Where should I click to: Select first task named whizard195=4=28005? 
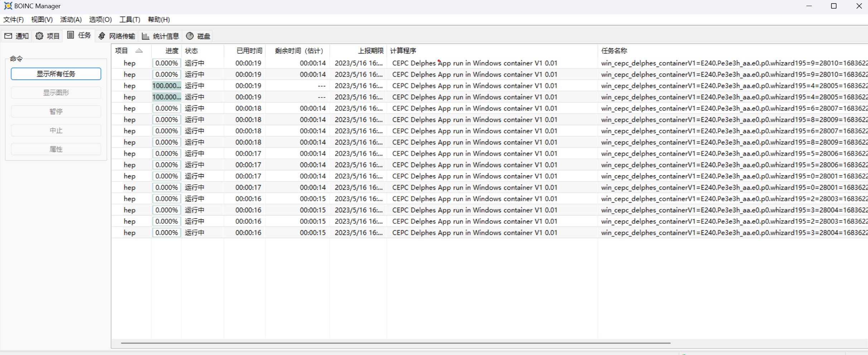pos(734,86)
